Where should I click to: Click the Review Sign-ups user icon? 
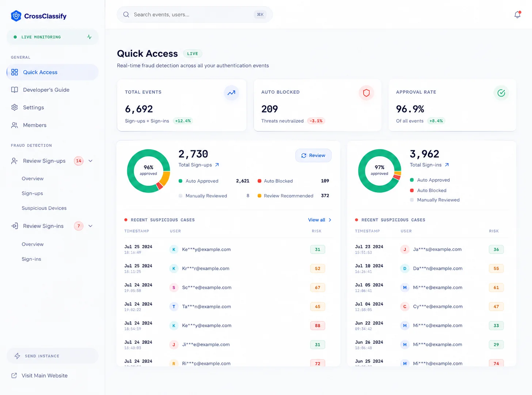[x=15, y=161]
